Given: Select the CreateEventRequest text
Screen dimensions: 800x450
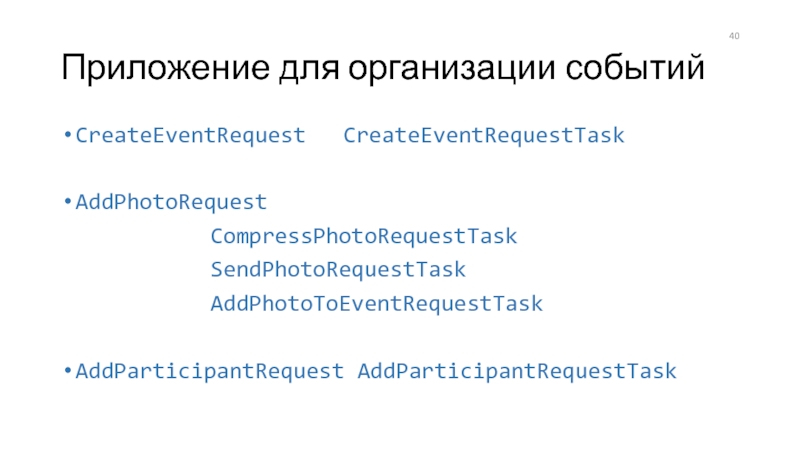Looking at the screenshot, I should tap(190, 136).
